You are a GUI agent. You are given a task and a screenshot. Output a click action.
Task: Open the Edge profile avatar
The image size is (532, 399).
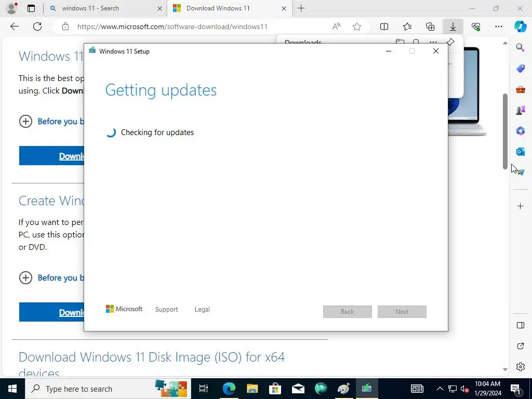pyautogui.click(x=12, y=8)
